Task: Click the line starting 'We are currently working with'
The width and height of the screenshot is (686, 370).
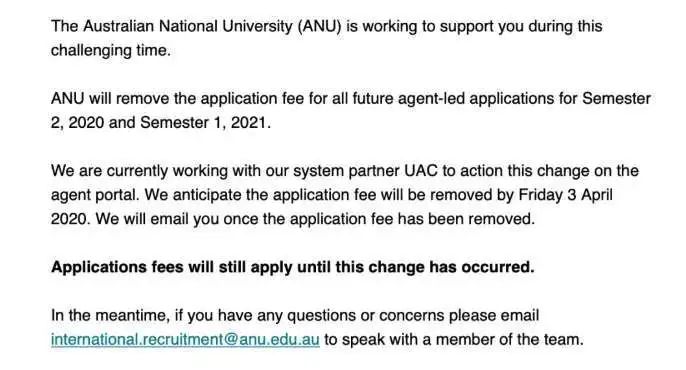Action: click(x=345, y=171)
